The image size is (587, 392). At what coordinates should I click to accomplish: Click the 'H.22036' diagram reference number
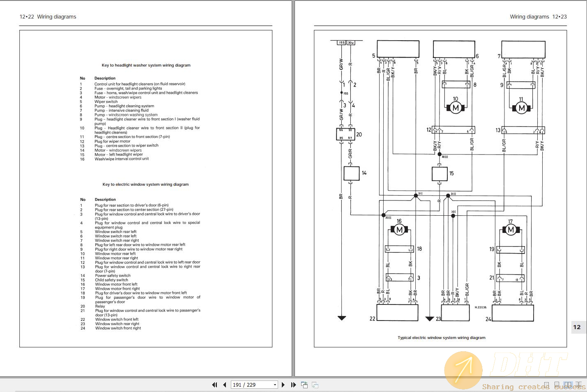(481, 307)
